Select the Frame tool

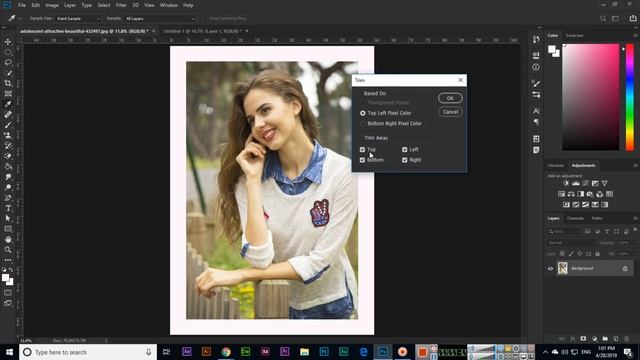[8, 93]
